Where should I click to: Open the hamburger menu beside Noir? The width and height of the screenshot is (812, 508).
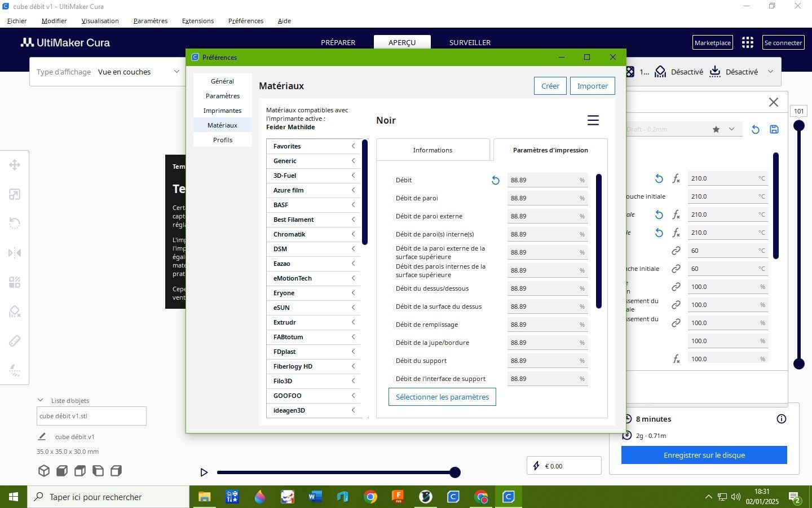[x=593, y=120]
